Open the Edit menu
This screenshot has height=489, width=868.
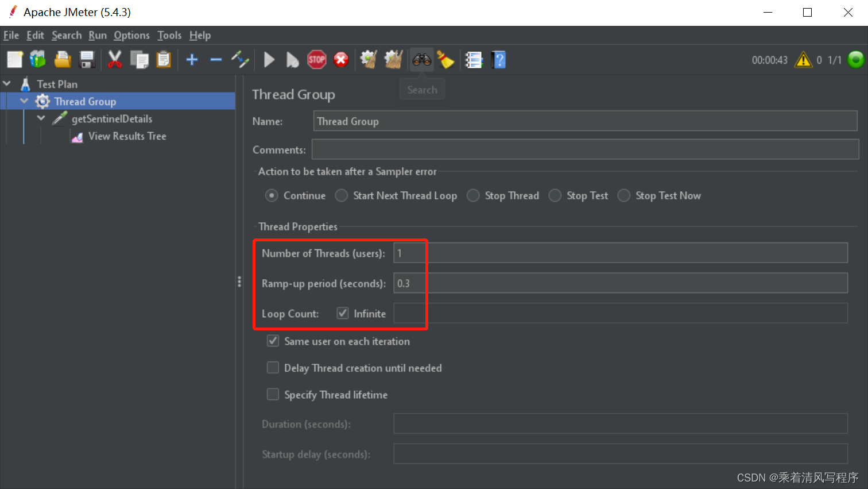tap(35, 35)
